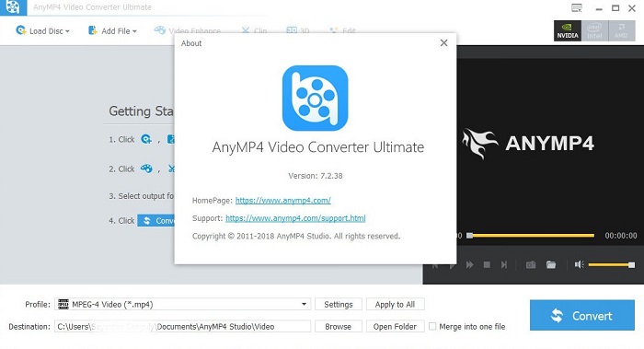Toggle Intel acceleration badge
The image size is (644, 349).
(x=594, y=30)
